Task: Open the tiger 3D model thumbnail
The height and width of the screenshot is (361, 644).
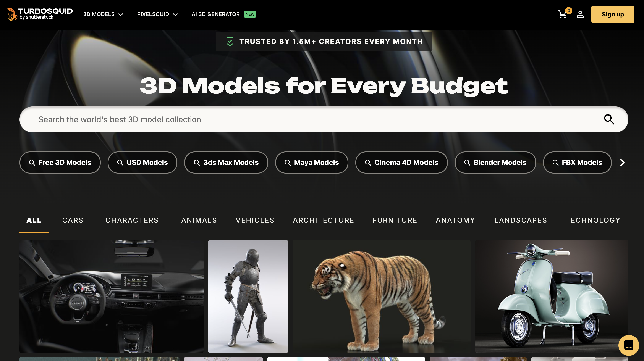Action: click(x=381, y=296)
